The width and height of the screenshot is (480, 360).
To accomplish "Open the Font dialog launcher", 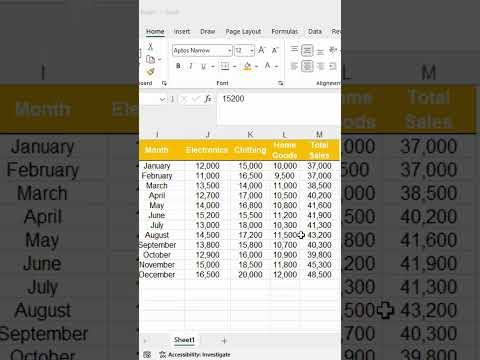I will click(x=281, y=83).
